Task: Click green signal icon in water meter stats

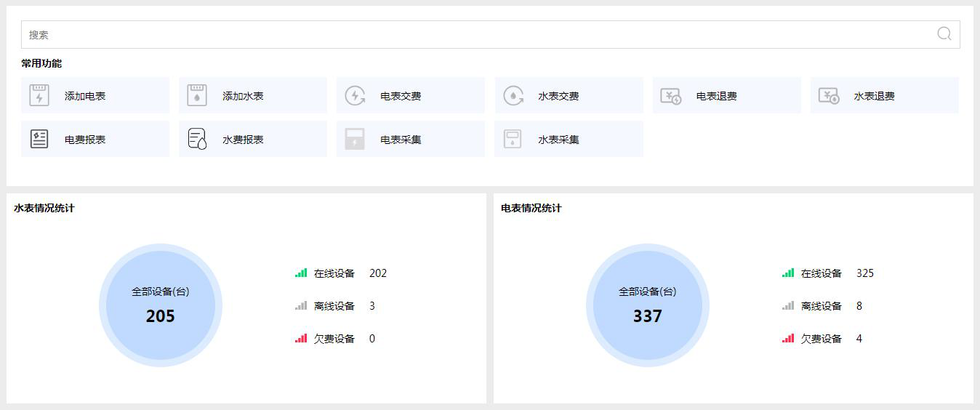Action: click(301, 273)
